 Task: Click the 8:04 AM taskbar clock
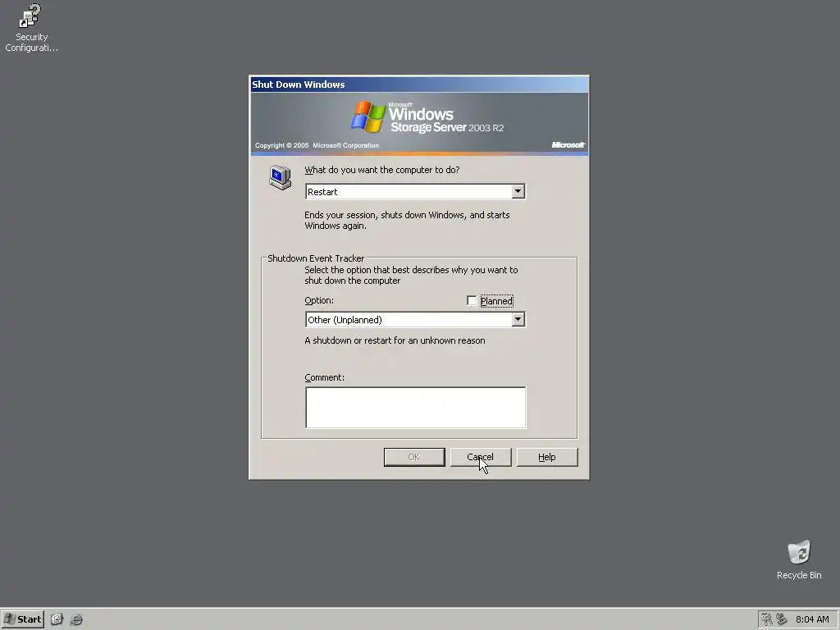click(812, 619)
